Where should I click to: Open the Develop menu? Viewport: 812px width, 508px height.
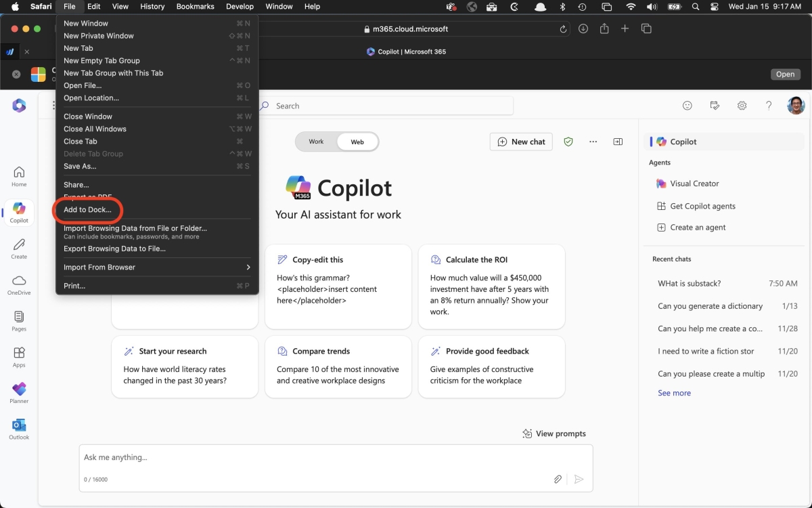tap(240, 7)
